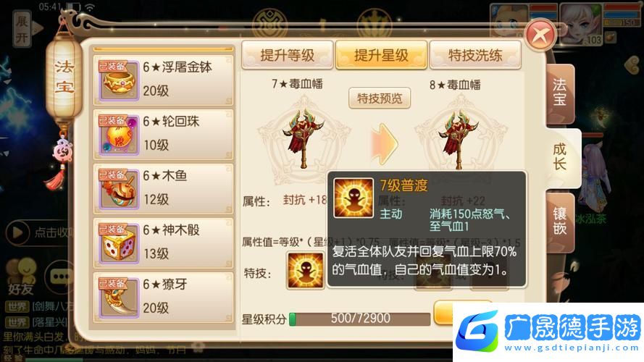
Task: Select the 轮回珠 orb treasure icon
Action: pos(119,135)
